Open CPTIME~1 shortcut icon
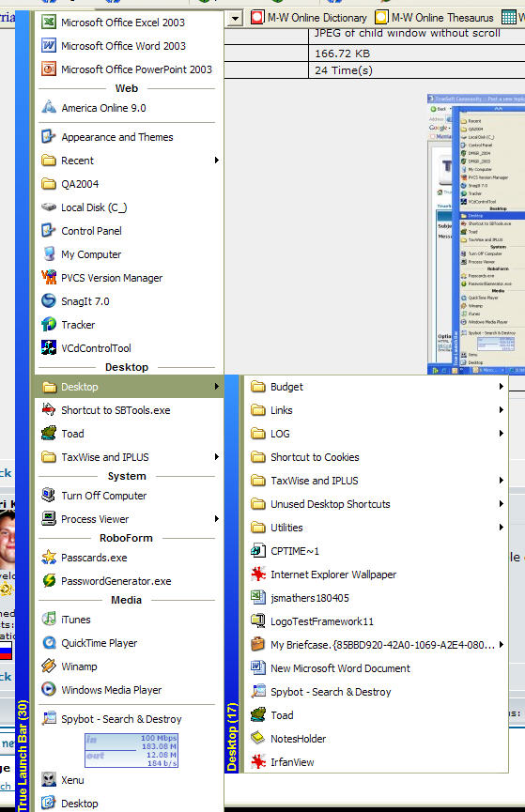This screenshot has height=812, width=525. click(x=258, y=551)
